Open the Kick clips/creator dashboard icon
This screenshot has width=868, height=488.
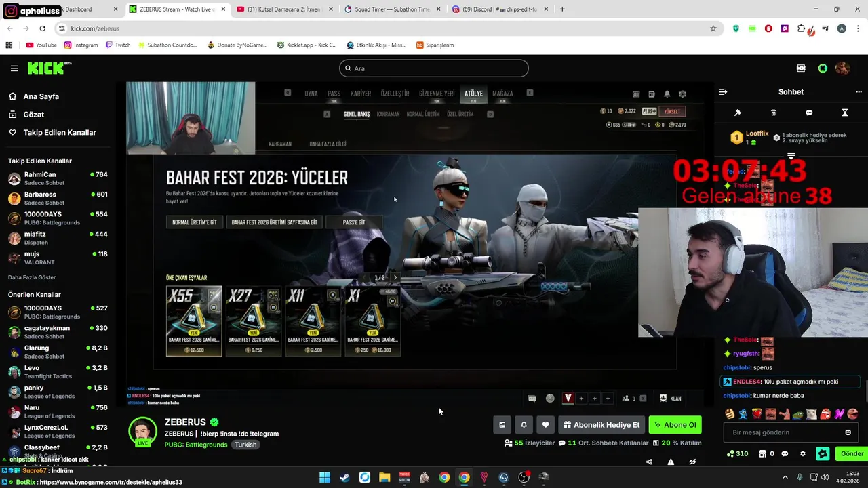pyautogui.click(x=801, y=68)
